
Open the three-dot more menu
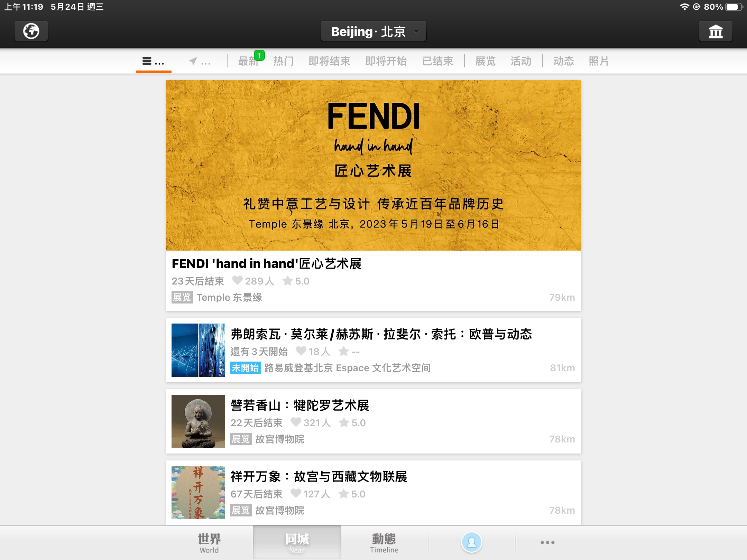tap(547, 542)
